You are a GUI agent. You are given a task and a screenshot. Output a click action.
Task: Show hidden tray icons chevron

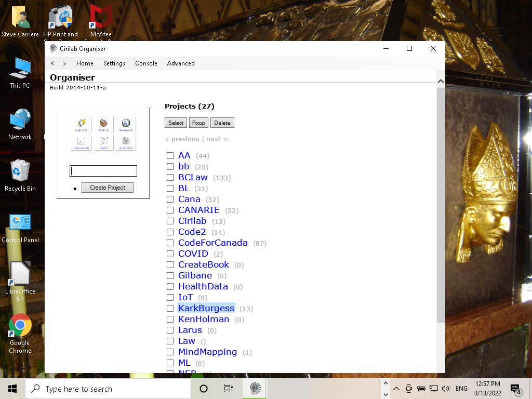click(x=396, y=389)
